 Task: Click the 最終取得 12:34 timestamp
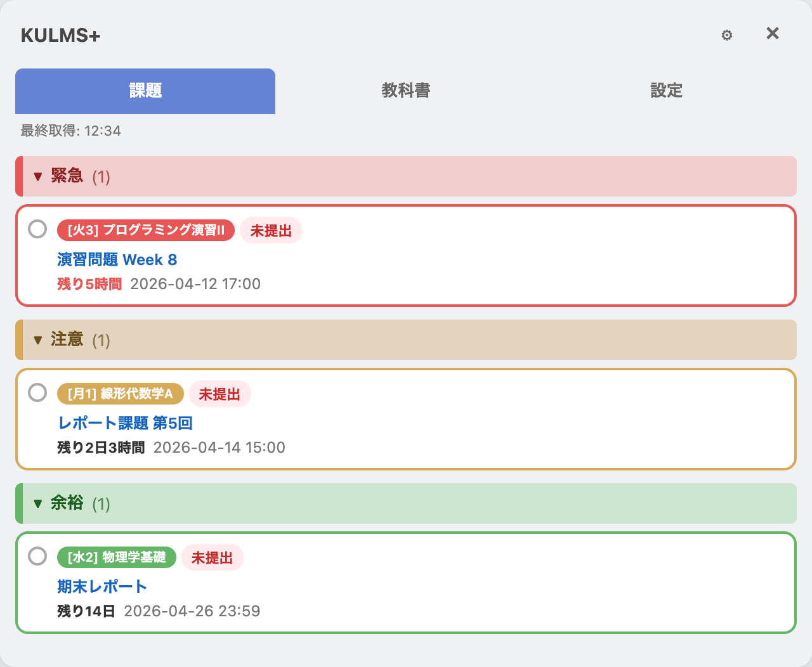point(70,131)
